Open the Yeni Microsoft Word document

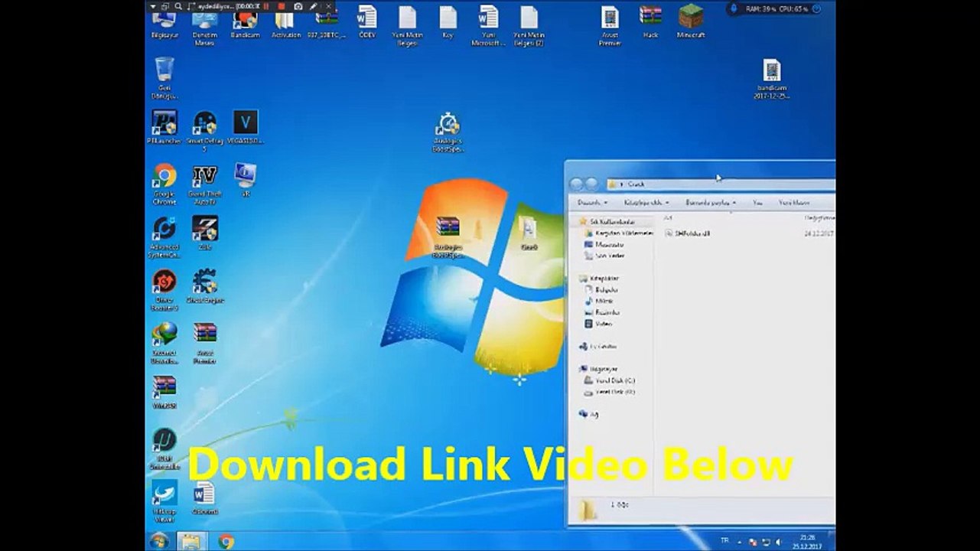488,25
